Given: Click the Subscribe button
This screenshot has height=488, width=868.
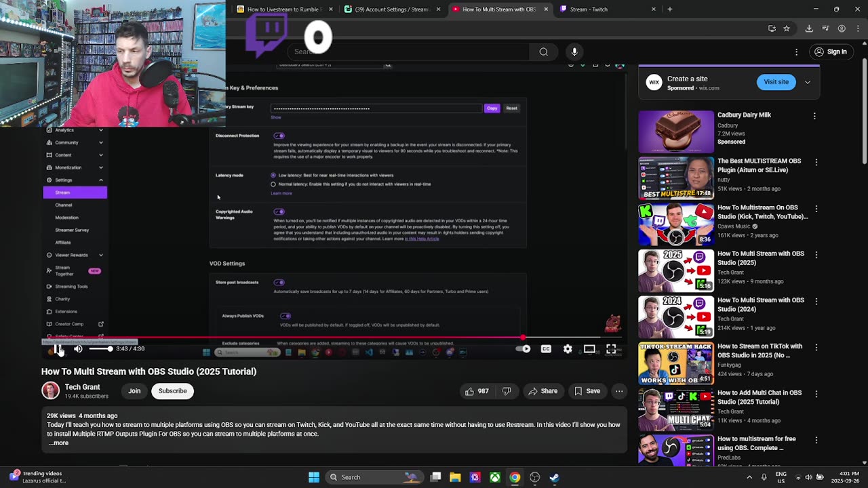Looking at the screenshot, I should (x=172, y=391).
